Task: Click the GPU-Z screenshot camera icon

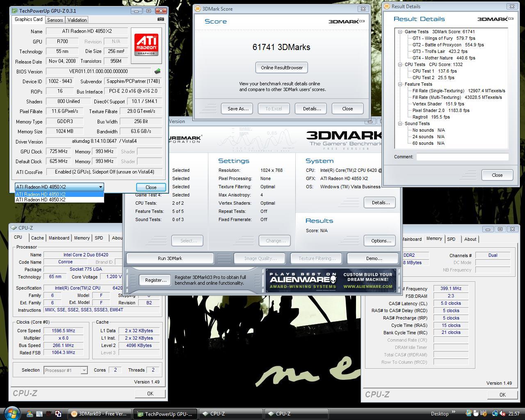Action: 161,19
